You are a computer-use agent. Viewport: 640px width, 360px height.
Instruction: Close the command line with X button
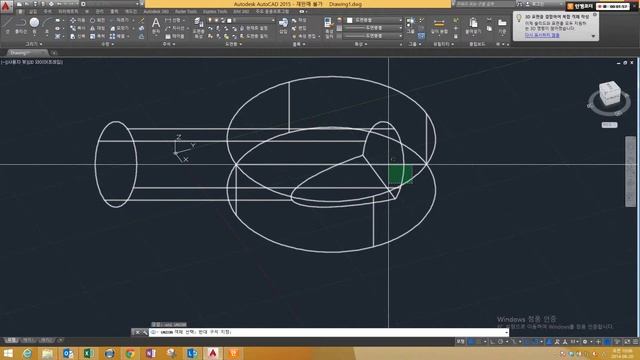point(137,333)
